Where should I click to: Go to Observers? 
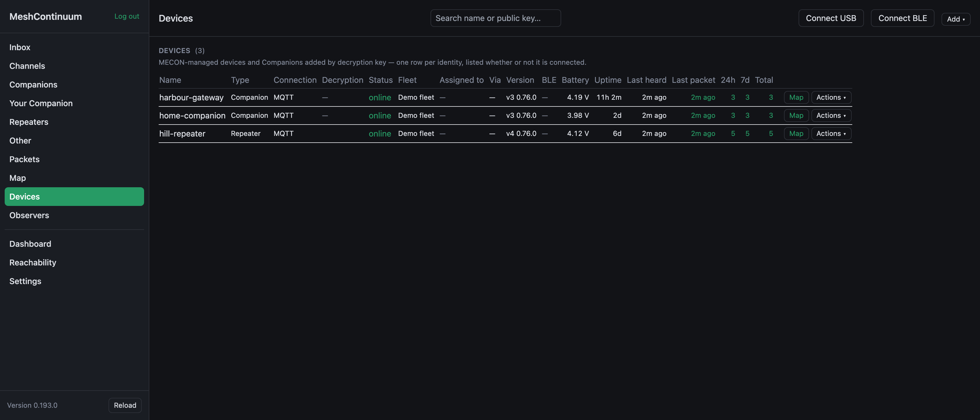pyautogui.click(x=74, y=215)
